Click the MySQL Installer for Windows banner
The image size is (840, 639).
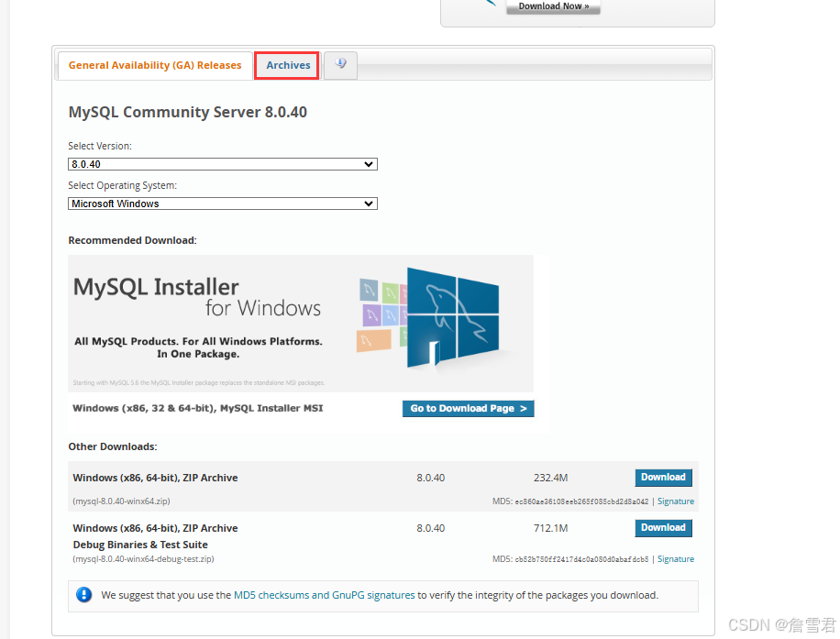[x=301, y=324]
